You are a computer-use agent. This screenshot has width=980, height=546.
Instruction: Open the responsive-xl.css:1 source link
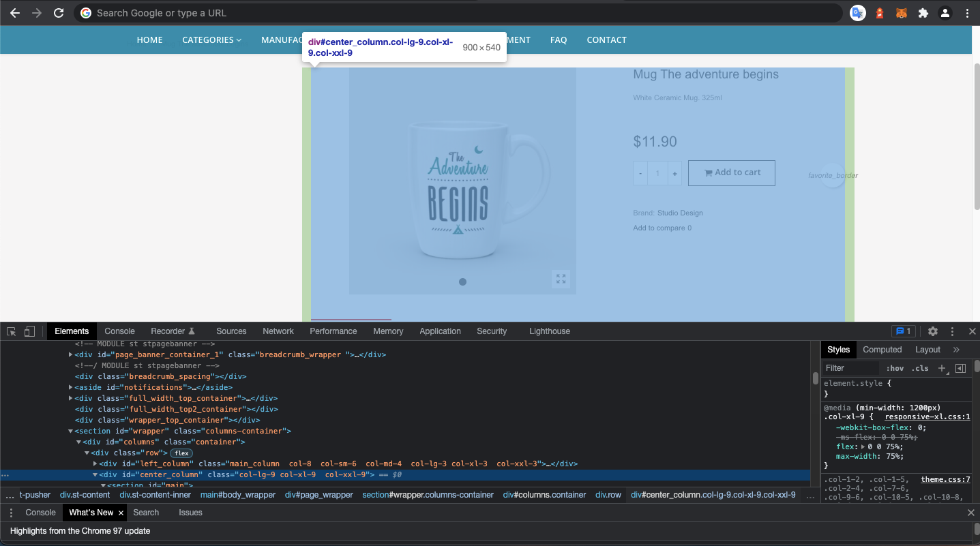927,417
